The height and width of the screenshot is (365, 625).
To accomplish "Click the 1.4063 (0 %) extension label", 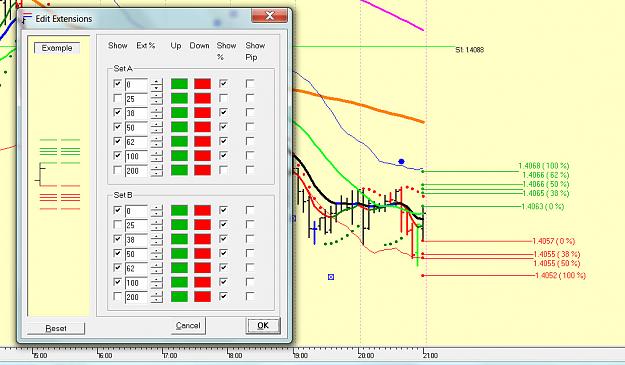I will [542, 206].
